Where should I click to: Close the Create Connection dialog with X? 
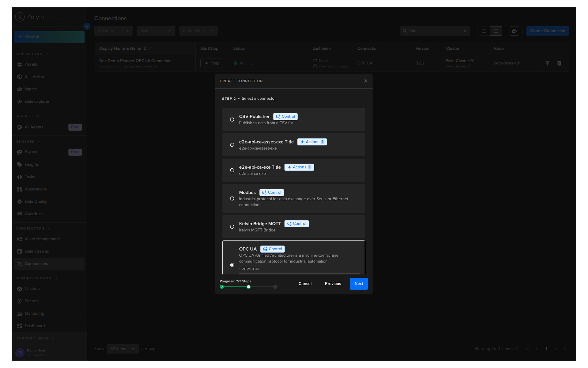point(365,81)
